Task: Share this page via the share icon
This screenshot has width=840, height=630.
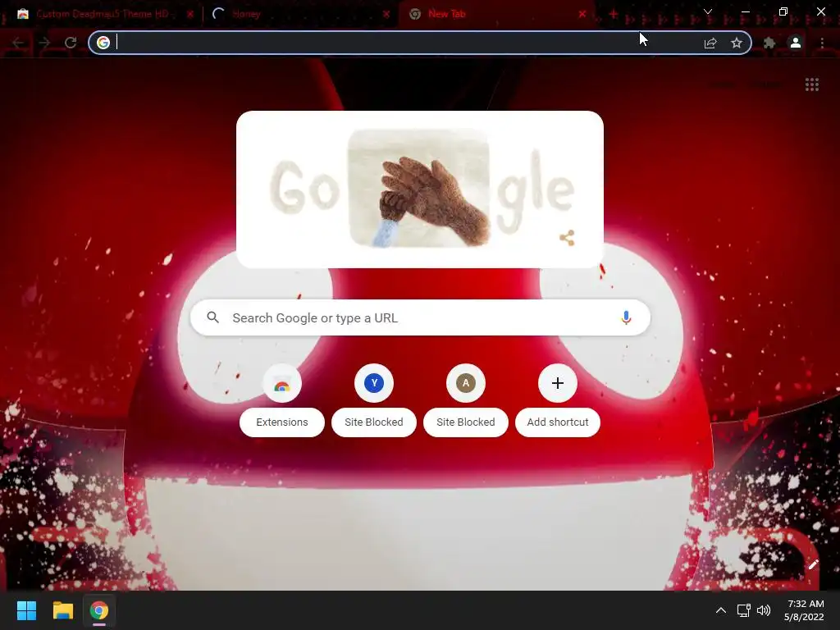Action: (x=710, y=43)
